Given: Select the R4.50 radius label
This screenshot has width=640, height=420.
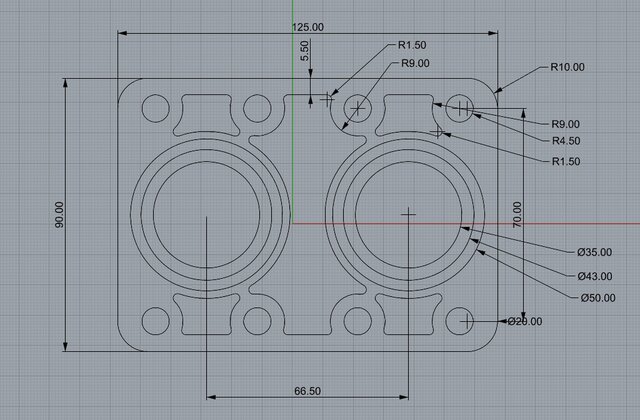Looking at the screenshot, I should 566,141.
